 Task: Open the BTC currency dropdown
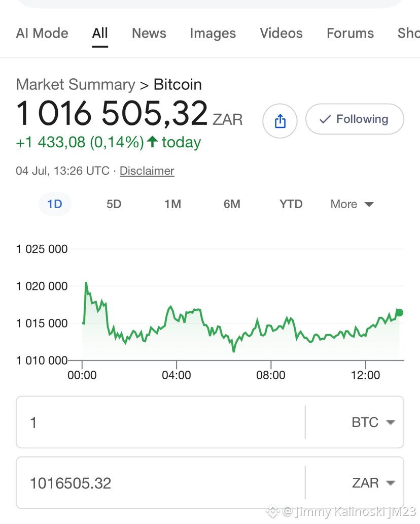(x=373, y=422)
